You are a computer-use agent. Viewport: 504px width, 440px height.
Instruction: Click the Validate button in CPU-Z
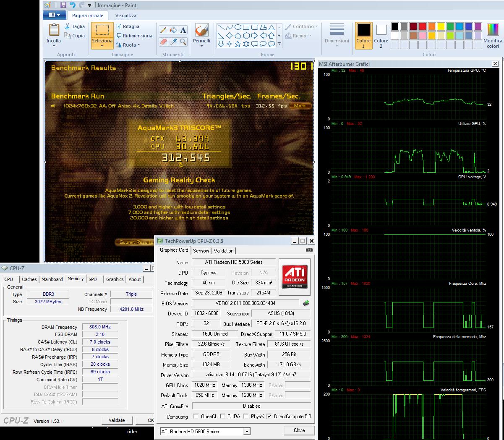coord(117,420)
